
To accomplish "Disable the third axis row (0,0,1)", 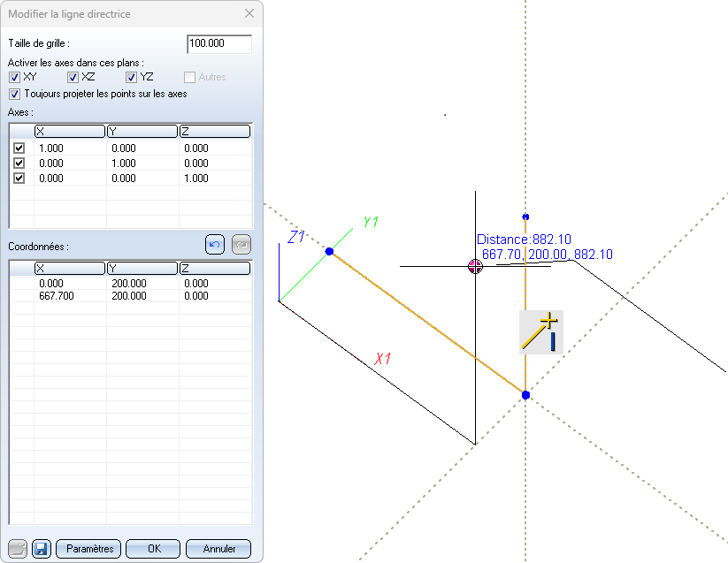I will [x=19, y=179].
